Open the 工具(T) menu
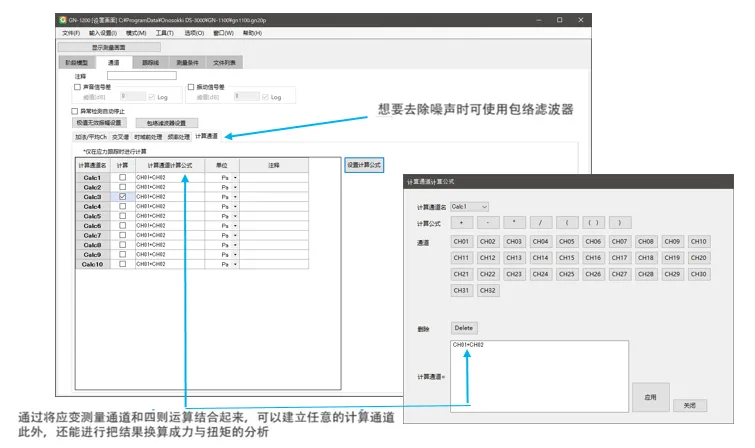Viewport: 755px width, 448px height. (164, 33)
